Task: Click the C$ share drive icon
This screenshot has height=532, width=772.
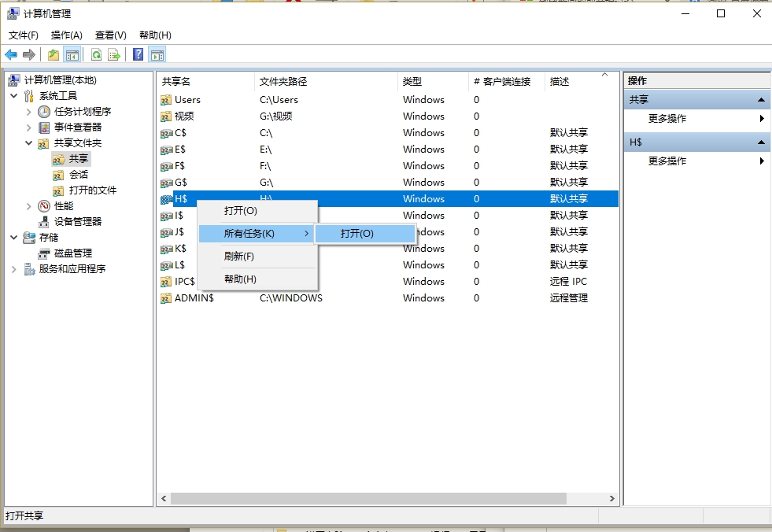Action: [x=166, y=134]
